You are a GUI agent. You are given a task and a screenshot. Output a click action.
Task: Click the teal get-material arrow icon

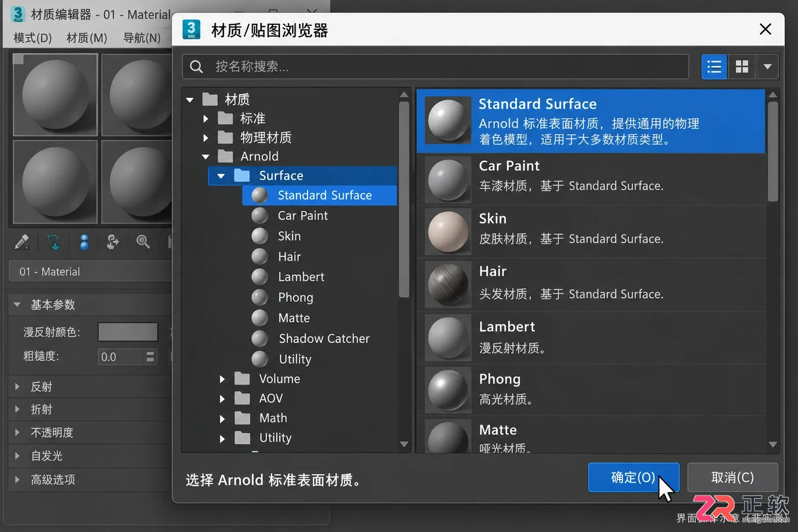[x=54, y=242]
